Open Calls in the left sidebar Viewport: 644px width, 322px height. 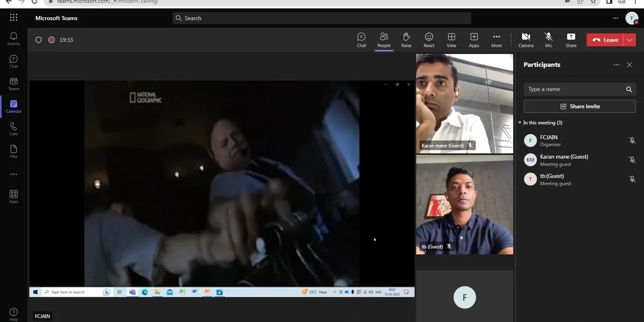13,129
